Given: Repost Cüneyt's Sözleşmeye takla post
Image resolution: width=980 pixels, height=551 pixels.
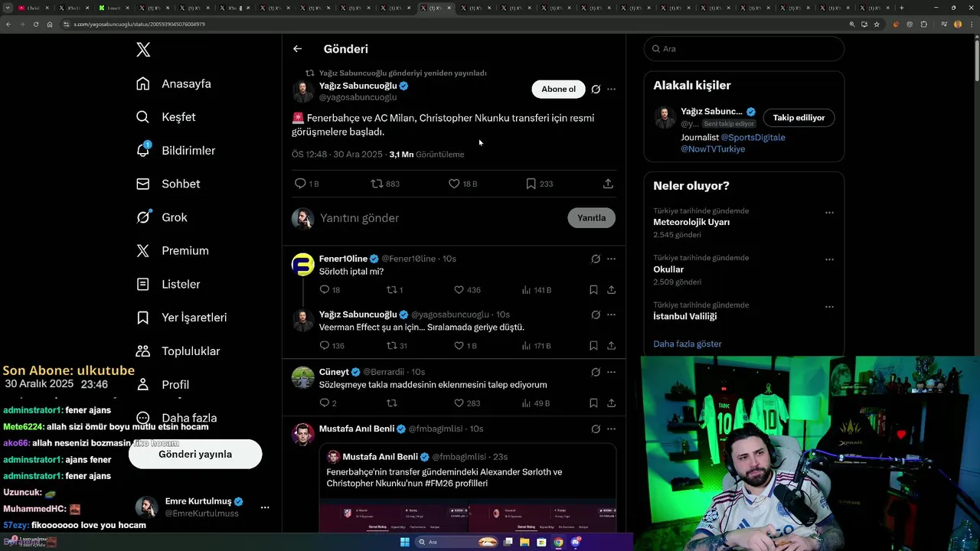Looking at the screenshot, I should 391,403.
